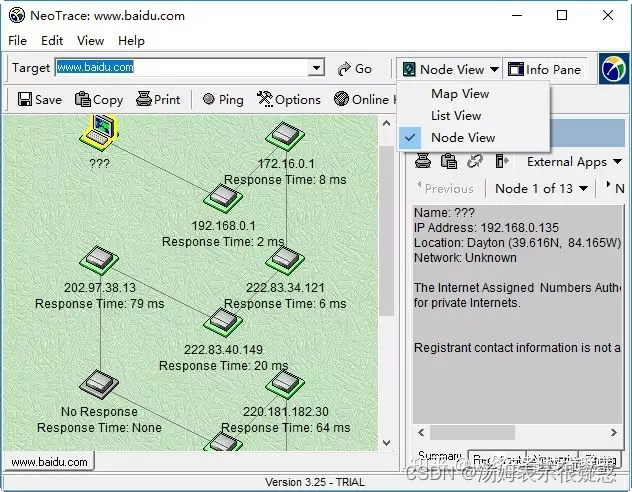Click the Location: Dayton text line

coord(518,243)
